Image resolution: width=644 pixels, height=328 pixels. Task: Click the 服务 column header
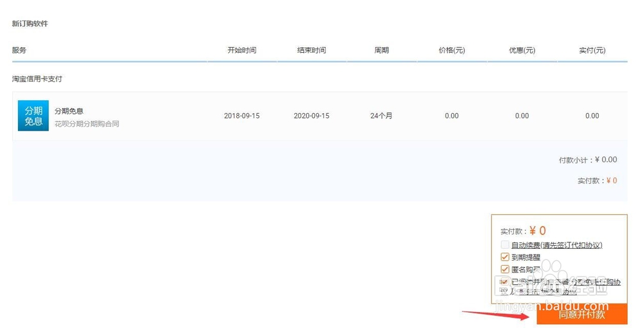pos(19,50)
